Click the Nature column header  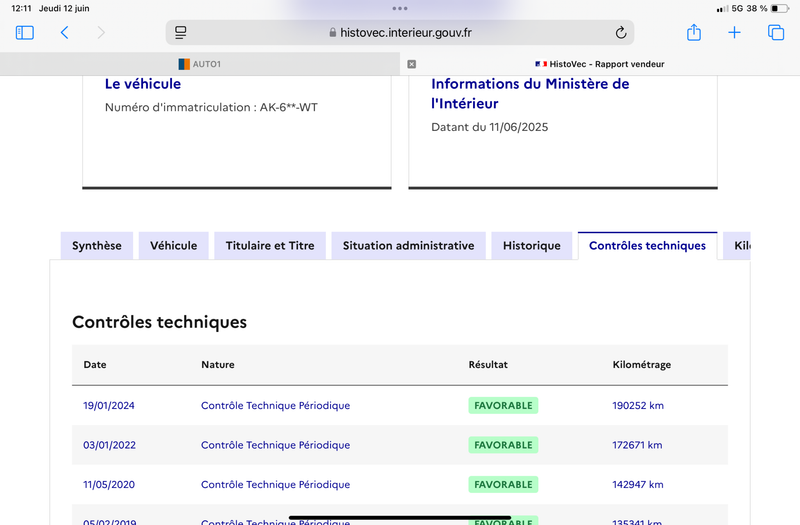[x=218, y=365]
